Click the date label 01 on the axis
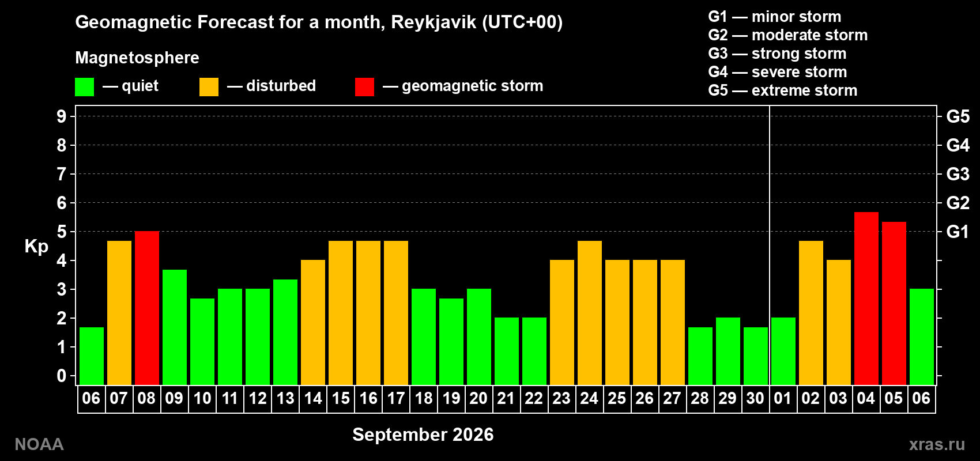The width and height of the screenshot is (980, 461). pyautogui.click(x=782, y=399)
